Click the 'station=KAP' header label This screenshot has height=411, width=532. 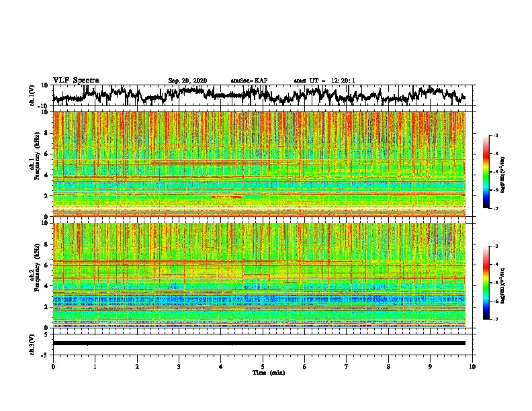[249, 81]
